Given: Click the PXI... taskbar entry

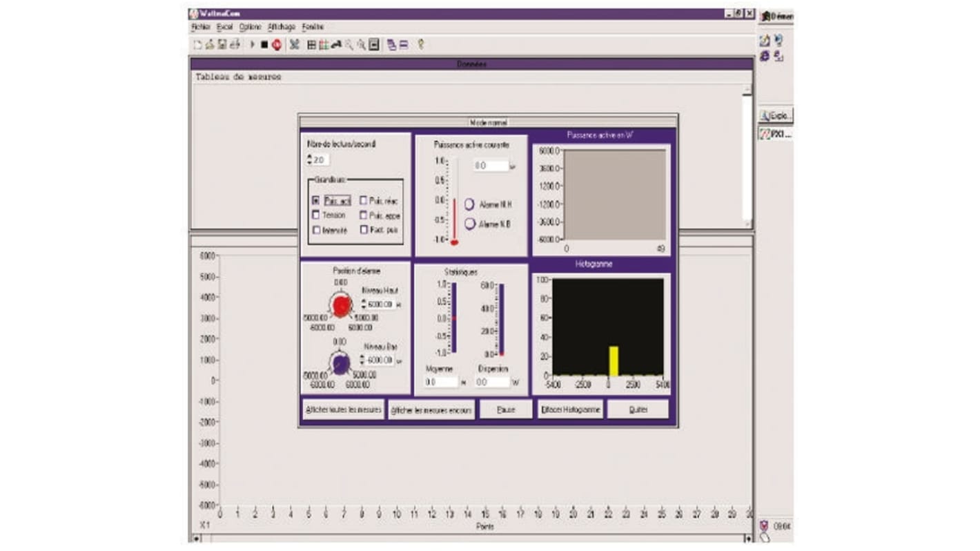Looking at the screenshot, I should pos(776,134).
